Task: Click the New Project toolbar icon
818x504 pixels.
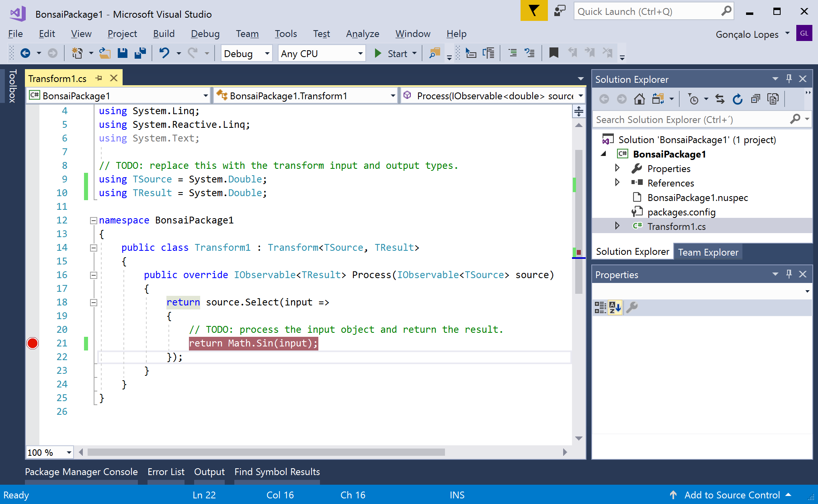Action: 77,53
